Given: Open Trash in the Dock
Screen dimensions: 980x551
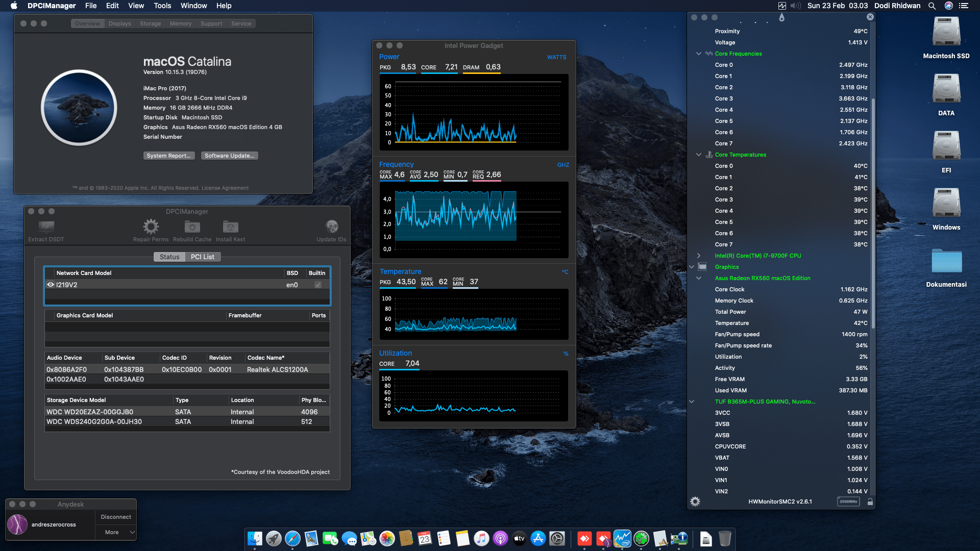Looking at the screenshot, I should (x=725, y=538).
